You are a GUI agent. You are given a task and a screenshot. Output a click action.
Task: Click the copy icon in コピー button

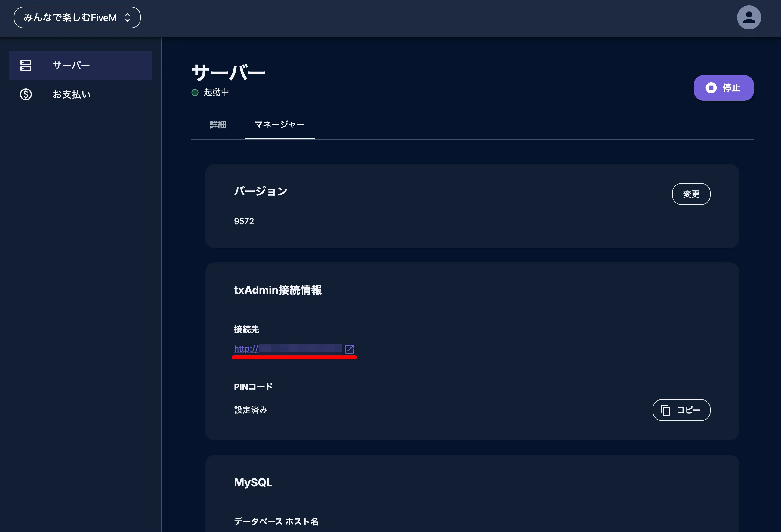[665, 410]
